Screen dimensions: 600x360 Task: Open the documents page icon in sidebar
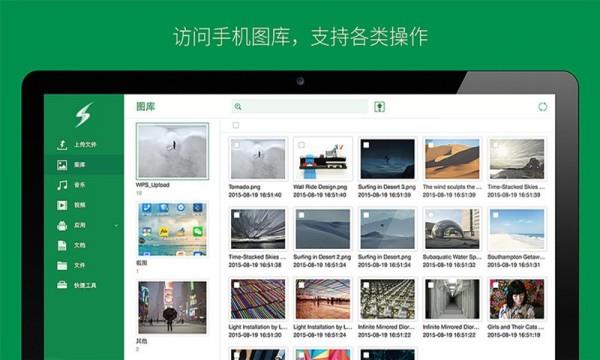(x=62, y=245)
